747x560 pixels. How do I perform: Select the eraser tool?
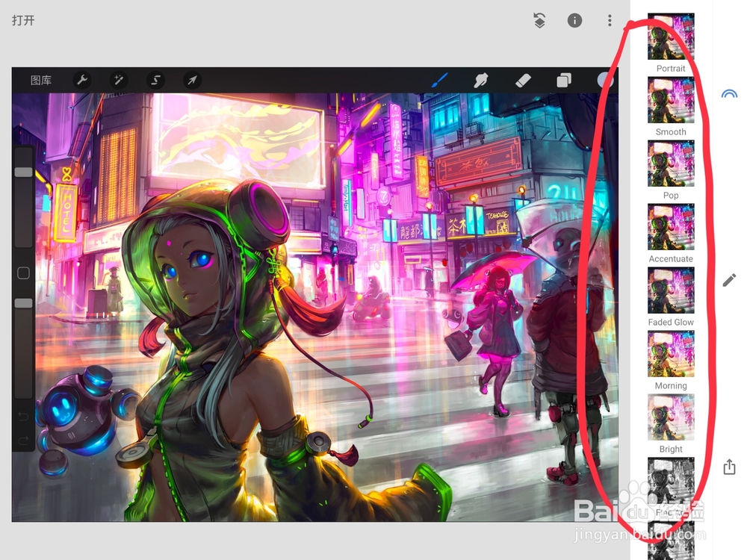523,80
